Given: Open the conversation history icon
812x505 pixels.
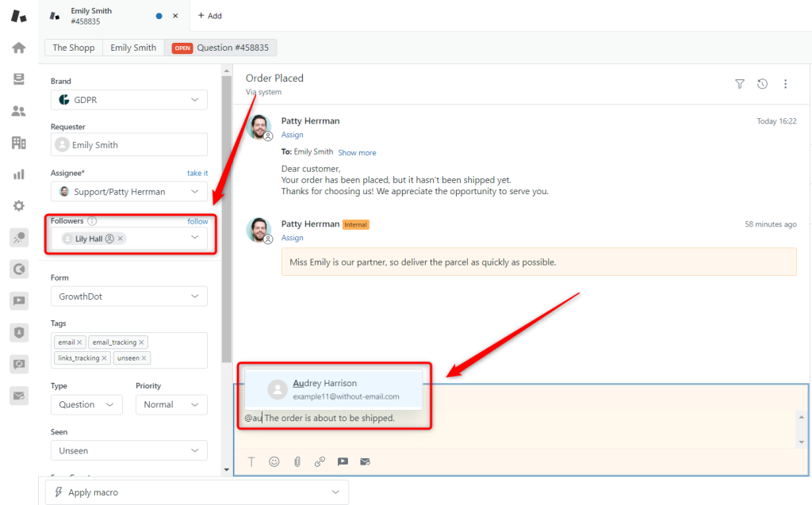Looking at the screenshot, I should pos(762,83).
